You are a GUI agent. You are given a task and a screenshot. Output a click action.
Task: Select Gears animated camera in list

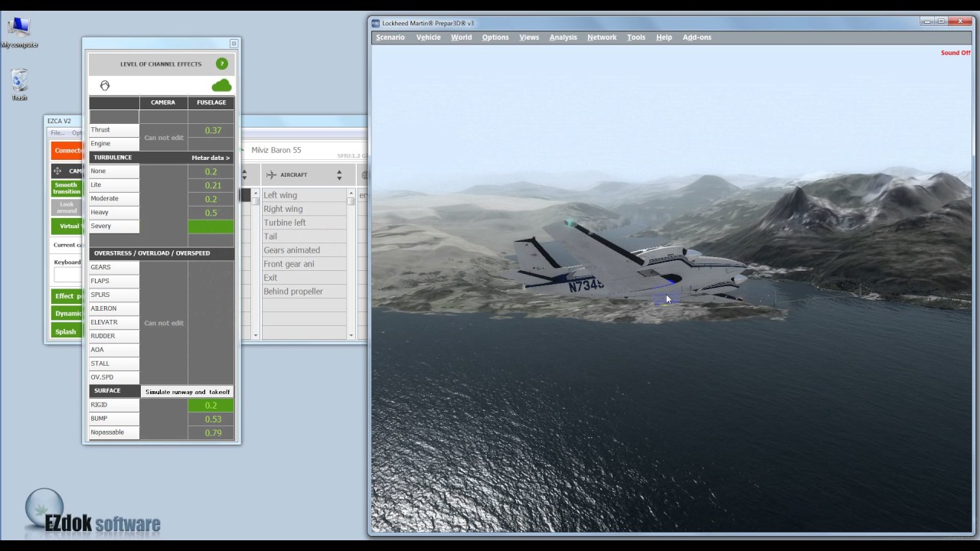pos(305,250)
